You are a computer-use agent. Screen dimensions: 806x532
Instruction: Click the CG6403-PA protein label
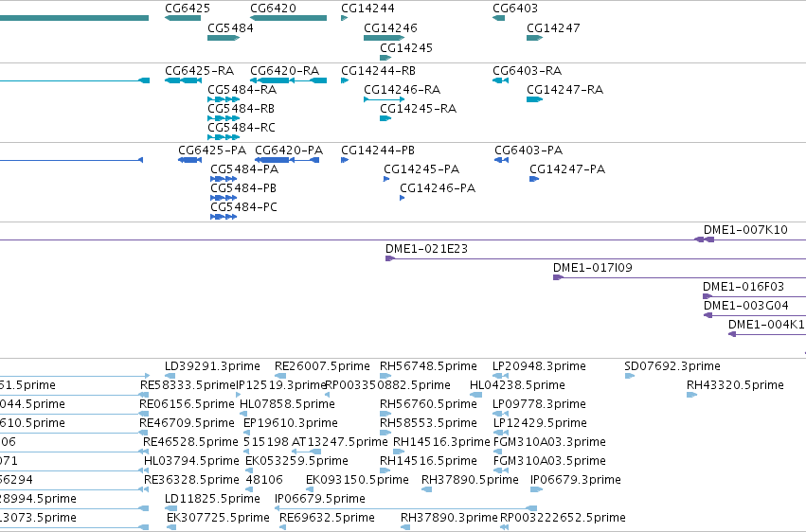(x=528, y=151)
